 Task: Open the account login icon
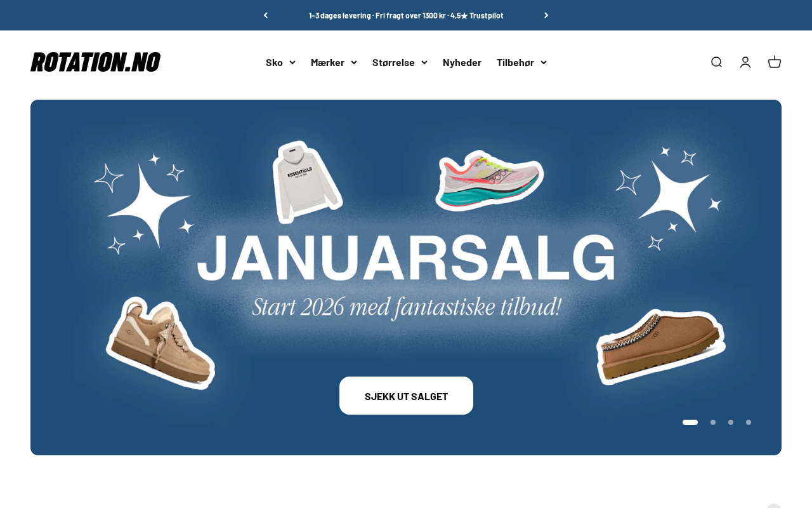click(x=745, y=62)
